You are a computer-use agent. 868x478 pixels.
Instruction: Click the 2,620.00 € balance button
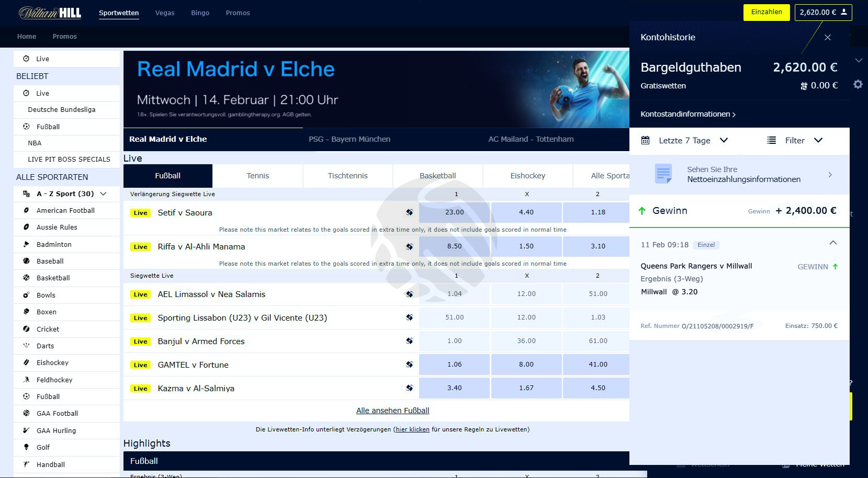[824, 12]
